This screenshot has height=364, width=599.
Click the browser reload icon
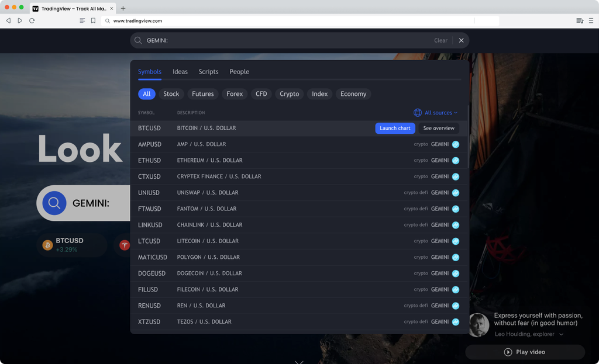click(x=32, y=20)
